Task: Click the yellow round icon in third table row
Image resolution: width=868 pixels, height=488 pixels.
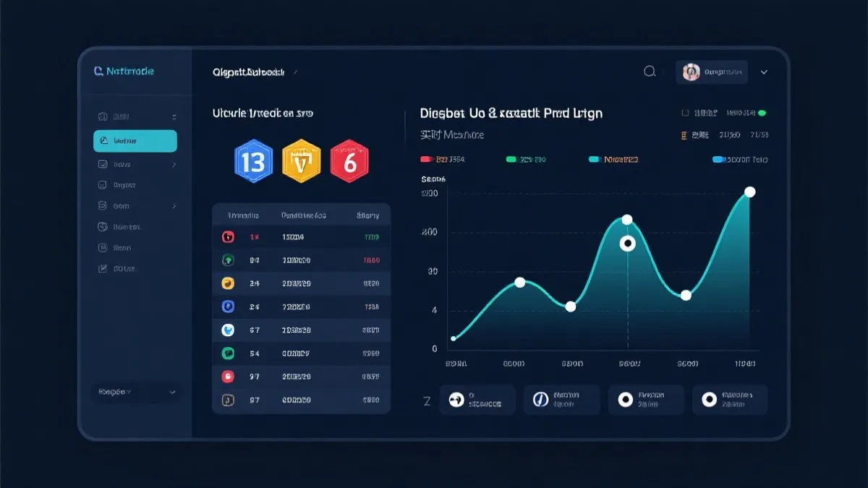Action: point(227,283)
